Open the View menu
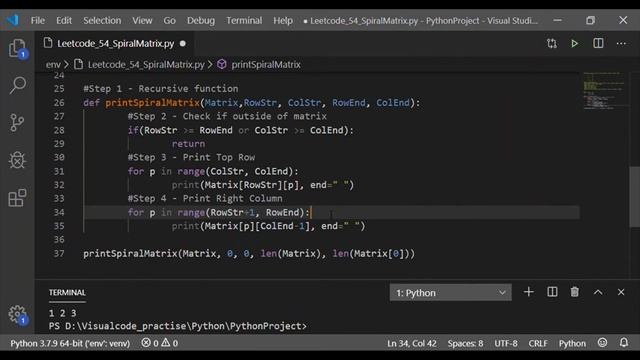 142,20
